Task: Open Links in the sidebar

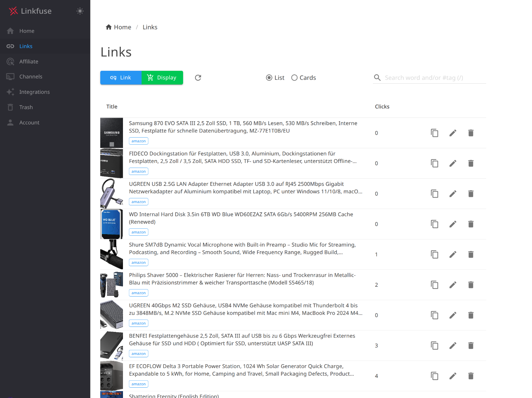Action: (45, 46)
